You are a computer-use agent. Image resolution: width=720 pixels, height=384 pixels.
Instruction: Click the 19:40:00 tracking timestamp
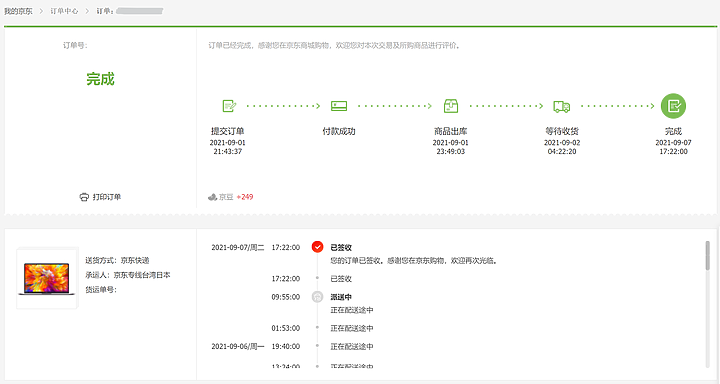(286, 347)
